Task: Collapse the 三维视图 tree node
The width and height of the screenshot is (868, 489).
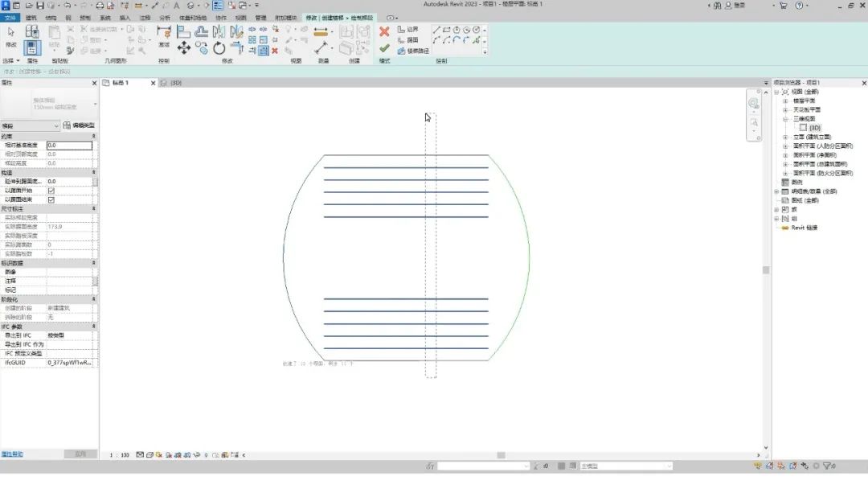Action: pyautogui.click(x=785, y=119)
